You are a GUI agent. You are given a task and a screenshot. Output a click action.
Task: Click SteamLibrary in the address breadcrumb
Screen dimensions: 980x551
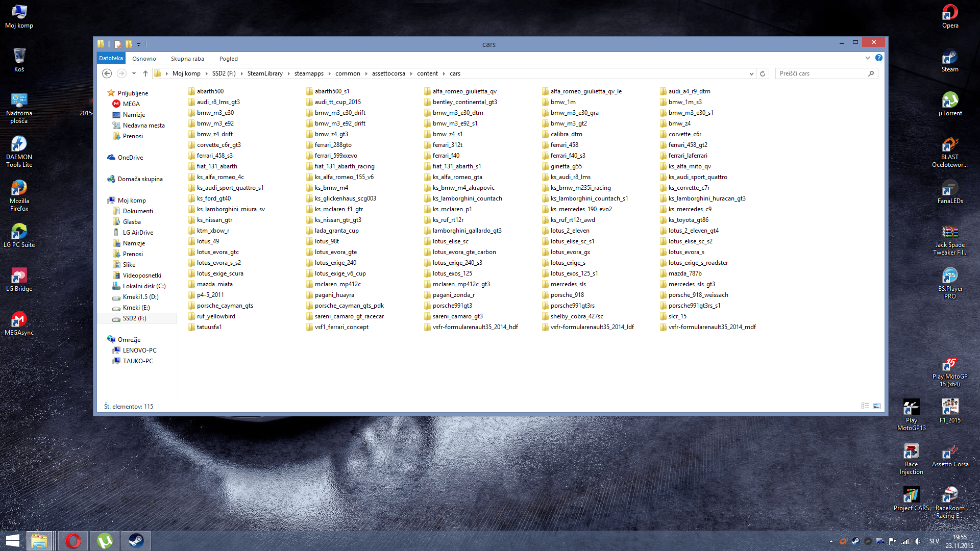point(265,73)
